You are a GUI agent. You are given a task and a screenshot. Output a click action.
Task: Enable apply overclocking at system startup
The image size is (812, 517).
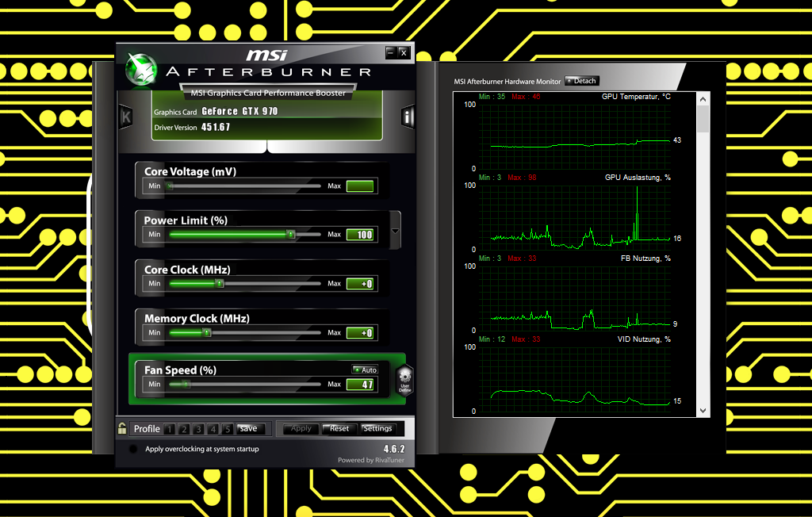pos(133,450)
